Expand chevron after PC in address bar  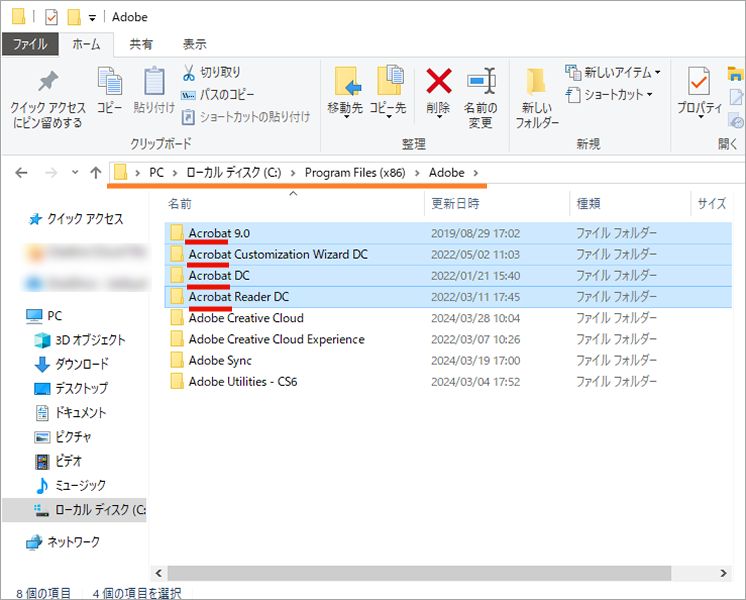[175, 173]
